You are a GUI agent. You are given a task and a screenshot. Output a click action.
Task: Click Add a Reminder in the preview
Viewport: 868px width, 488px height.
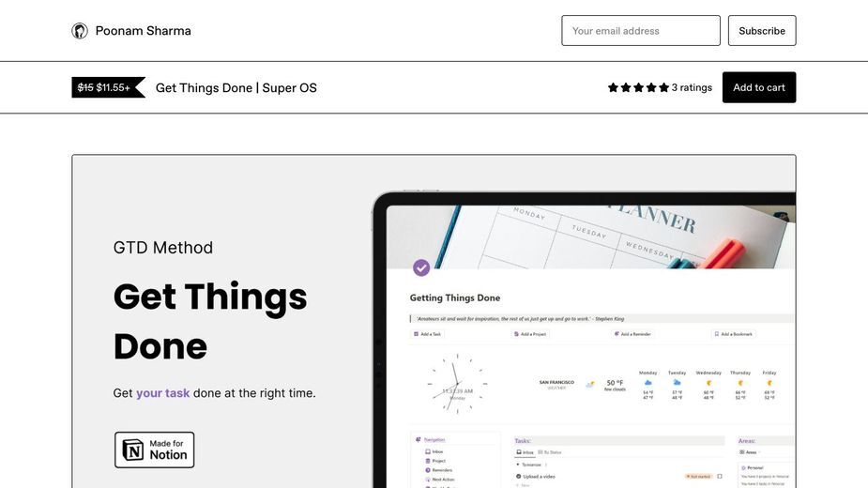[632, 334]
